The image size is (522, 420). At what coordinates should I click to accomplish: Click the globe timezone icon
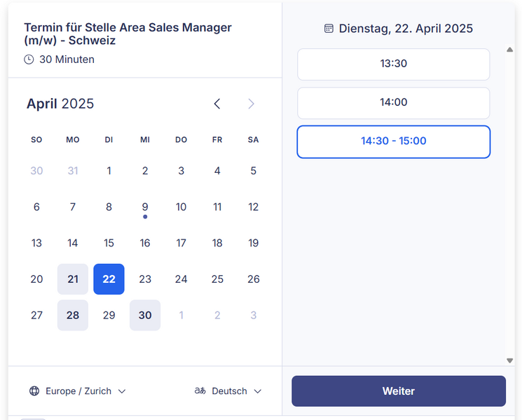click(x=34, y=391)
